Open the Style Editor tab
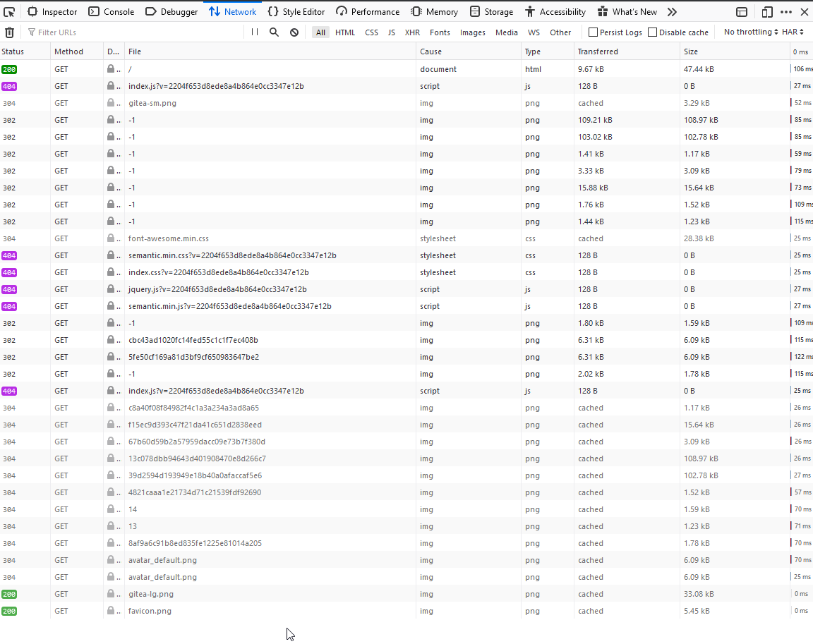 (x=296, y=11)
